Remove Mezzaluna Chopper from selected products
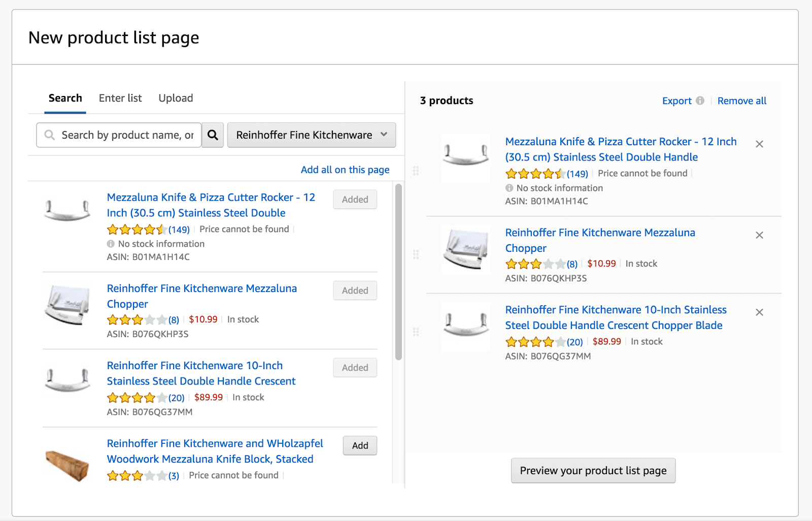 click(x=759, y=235)
